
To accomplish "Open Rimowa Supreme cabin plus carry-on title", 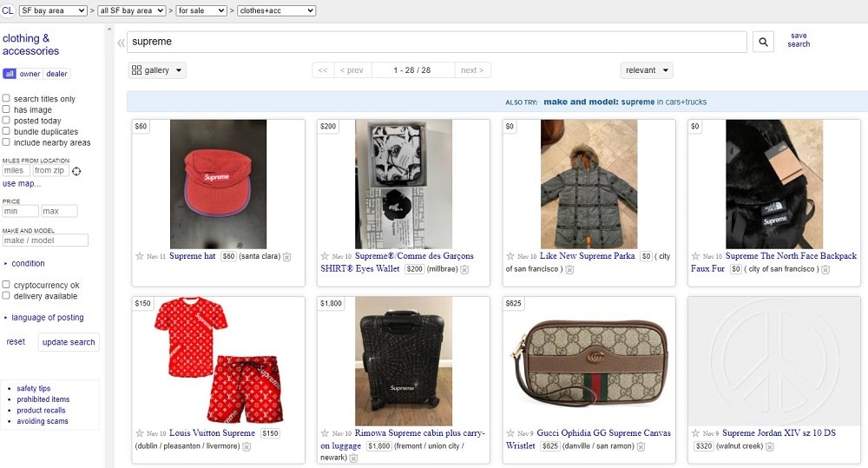I will click(403, 439).
